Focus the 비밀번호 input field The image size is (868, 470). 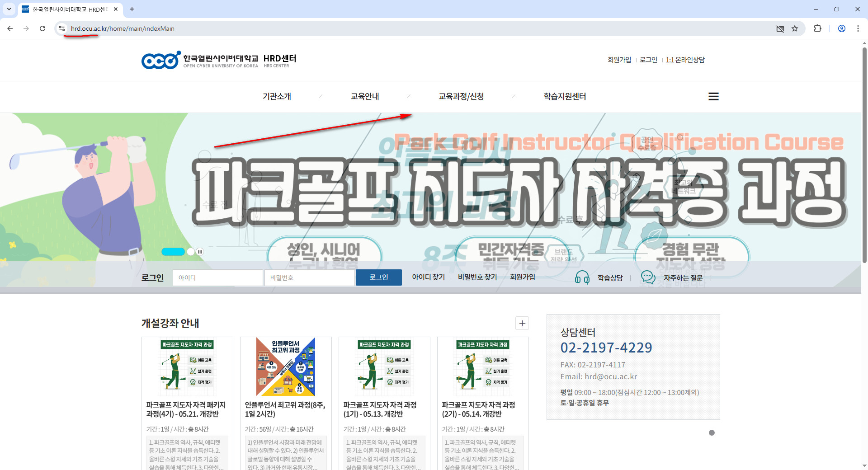pyautogui.click(x=309, y=277)
